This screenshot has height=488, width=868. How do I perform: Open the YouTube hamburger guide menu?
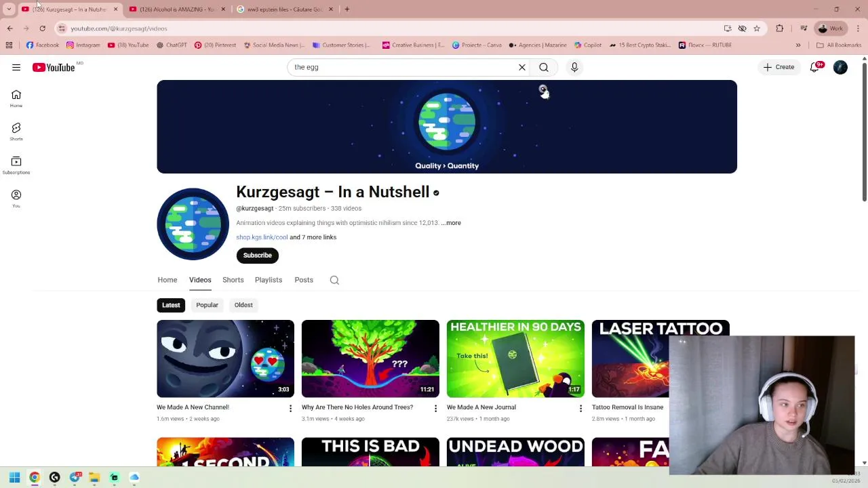pos(16,67)
